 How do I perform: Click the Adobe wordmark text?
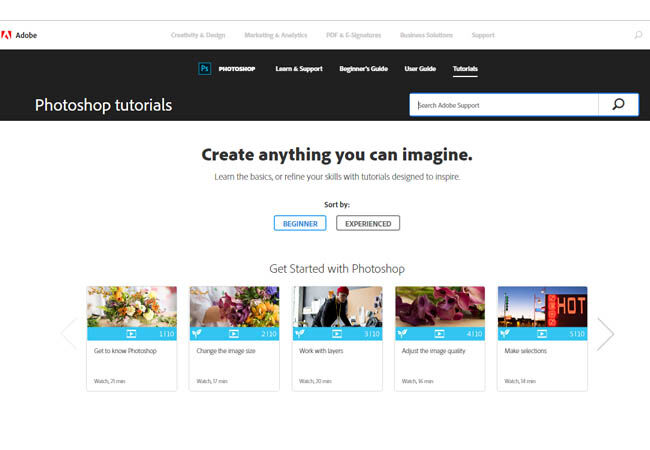tap(26, 35)
